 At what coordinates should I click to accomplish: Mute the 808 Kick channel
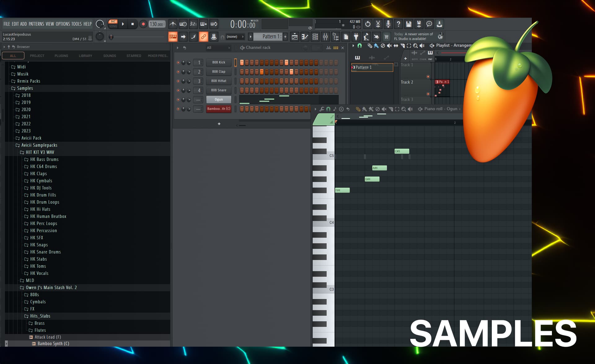pyautogui.click(x=178, y=62)
